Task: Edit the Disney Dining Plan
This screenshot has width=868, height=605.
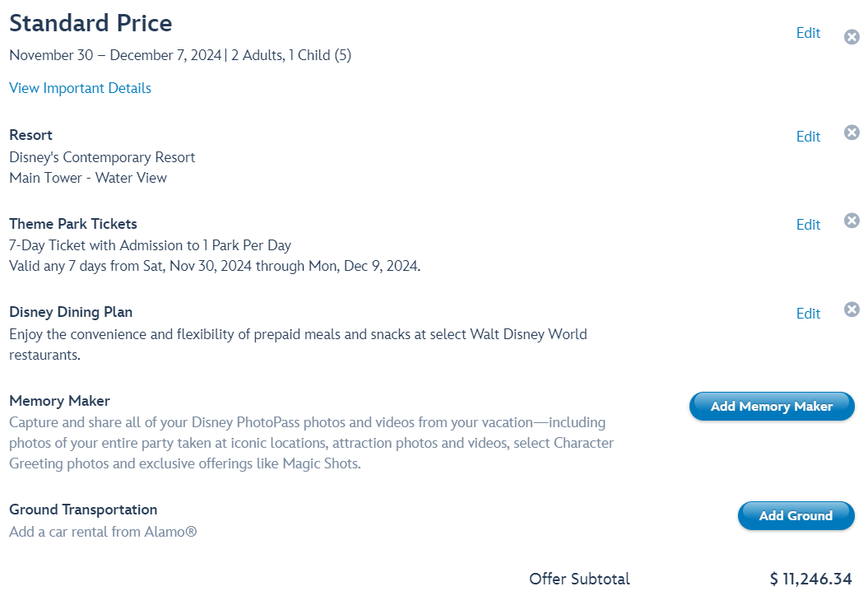Action: (808, 314)
